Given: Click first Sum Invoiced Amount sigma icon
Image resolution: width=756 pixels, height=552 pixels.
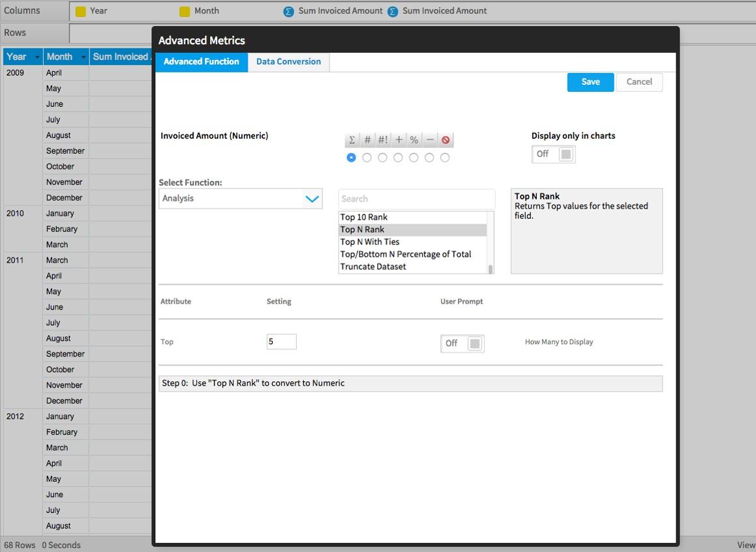Looking at the screenshot, I should coord(288,11).
